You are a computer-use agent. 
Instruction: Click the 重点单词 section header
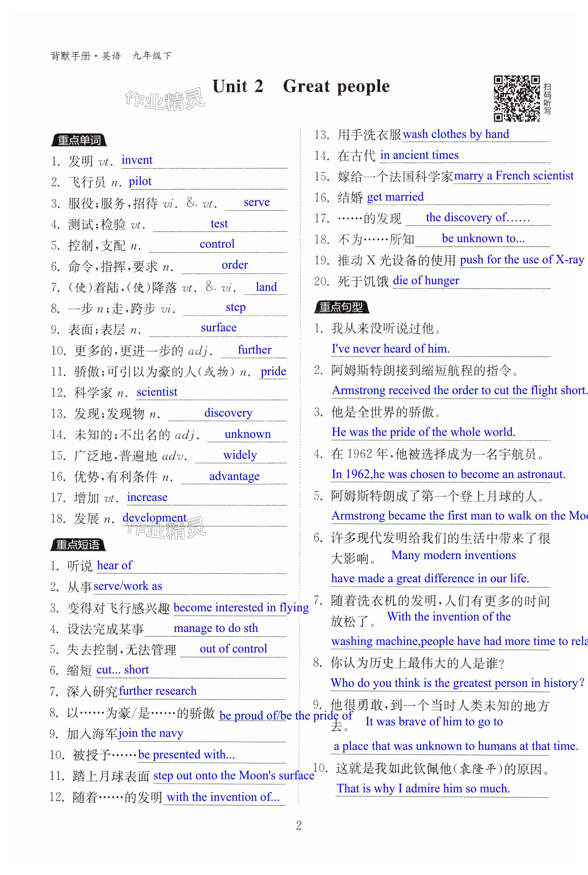[79, 140]
